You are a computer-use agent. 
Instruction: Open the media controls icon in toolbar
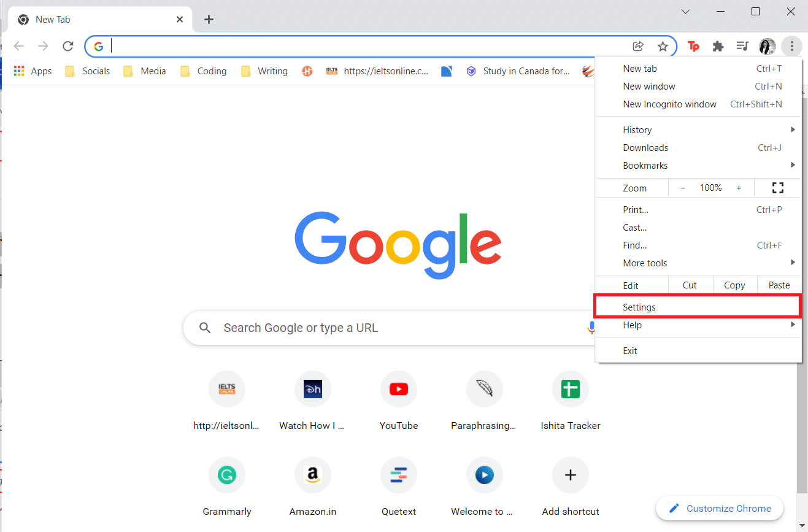coord(742,46)
